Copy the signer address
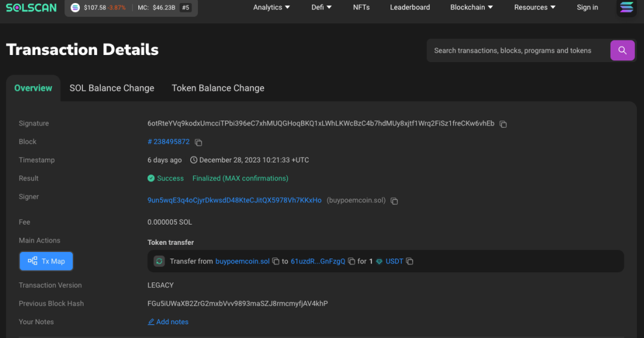Viewport: 644px width, 338px height. (394, 201)
